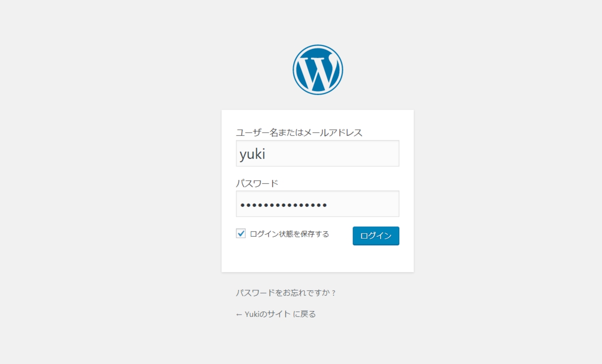Click empty space right of yuki in username box
602x364 pixels.
click(336, 153)
